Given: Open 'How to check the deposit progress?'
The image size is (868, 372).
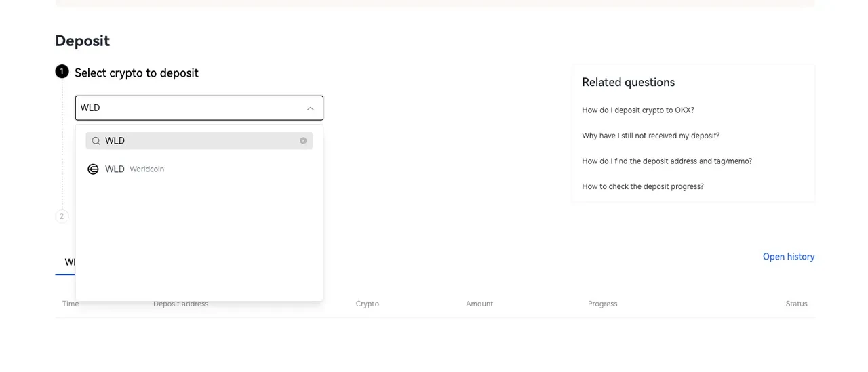Looking at the screenshot, I should point(643,186).
